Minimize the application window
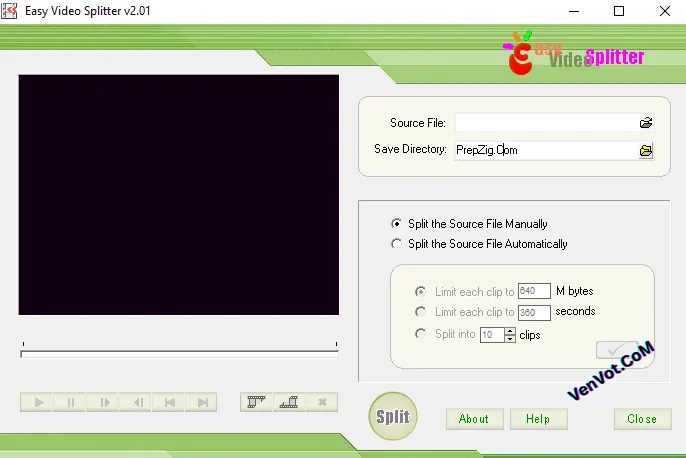 [x=574, y=11]
